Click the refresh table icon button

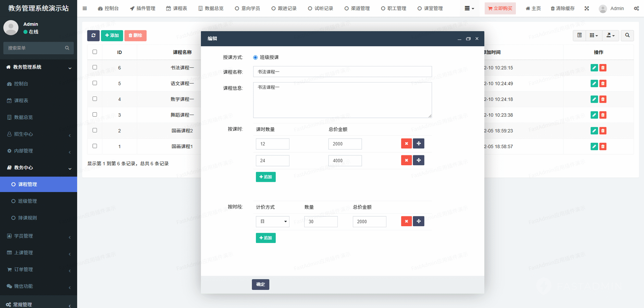93,36
